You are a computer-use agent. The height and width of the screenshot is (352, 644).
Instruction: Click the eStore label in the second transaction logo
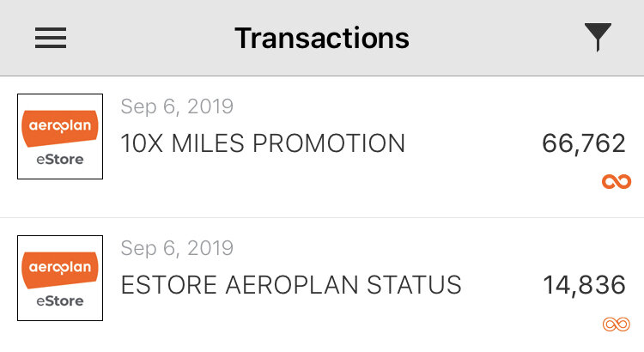[x=60, y=301]
